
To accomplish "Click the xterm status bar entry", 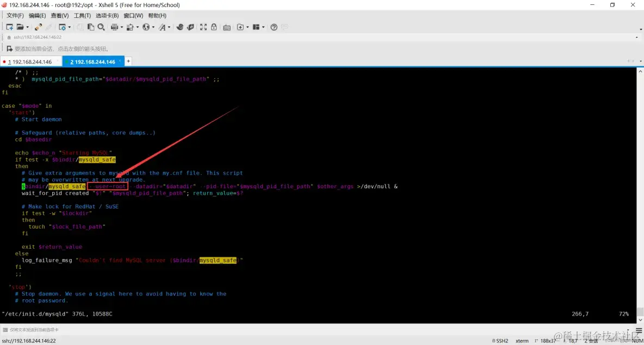I will coord(522,341).
